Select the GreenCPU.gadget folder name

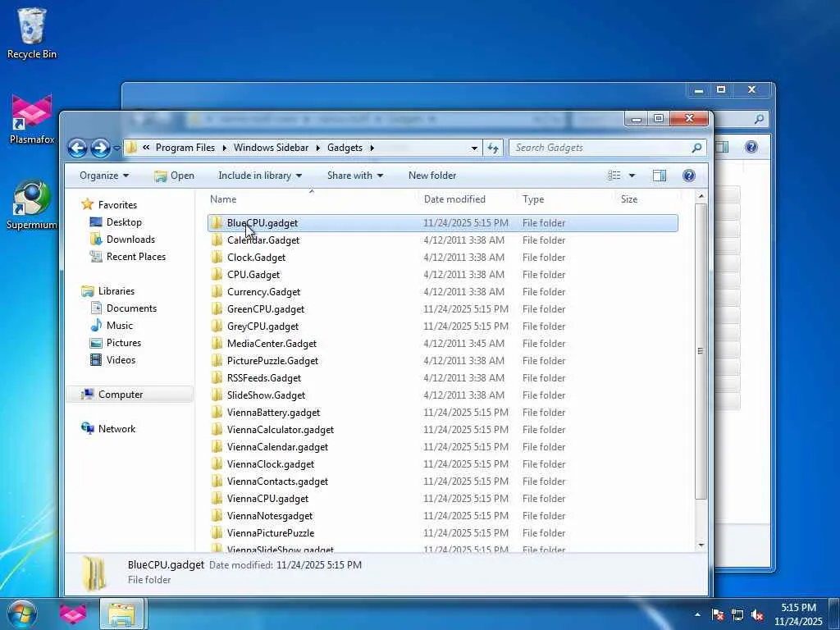click(x=266, y=309)
